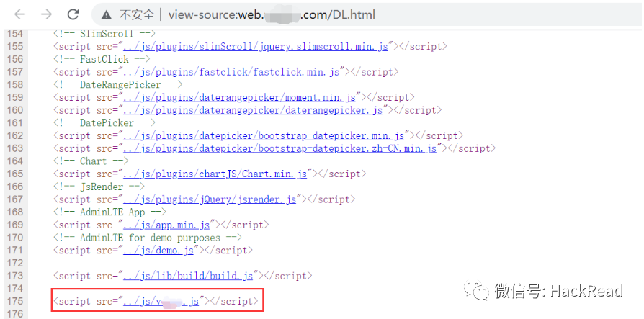
Task: Click the JsRender comment text
Action: tap(99, 187)
